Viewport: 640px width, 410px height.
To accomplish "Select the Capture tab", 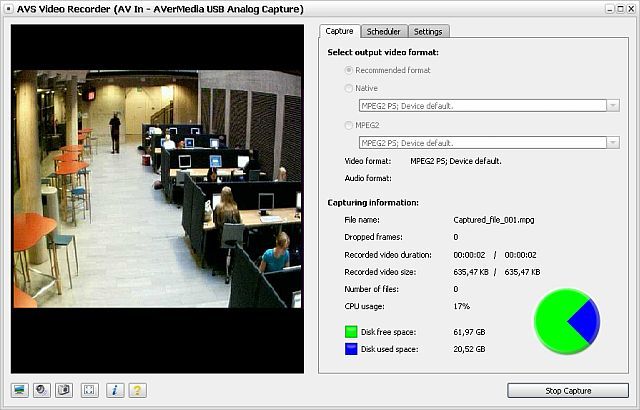I will (x=340, y=31).
